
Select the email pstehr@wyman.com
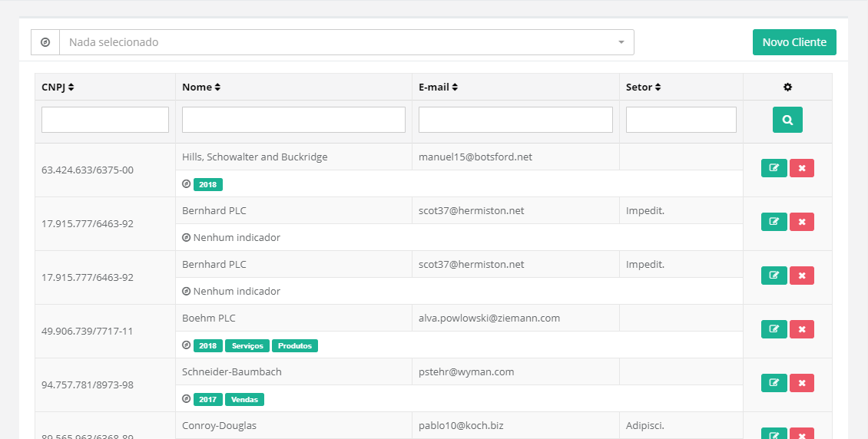click(466, 371)
